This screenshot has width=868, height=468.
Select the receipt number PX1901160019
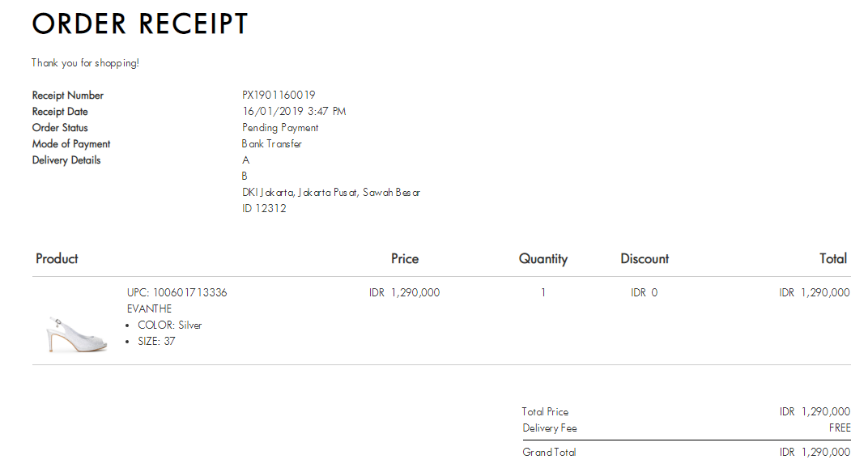279,95
